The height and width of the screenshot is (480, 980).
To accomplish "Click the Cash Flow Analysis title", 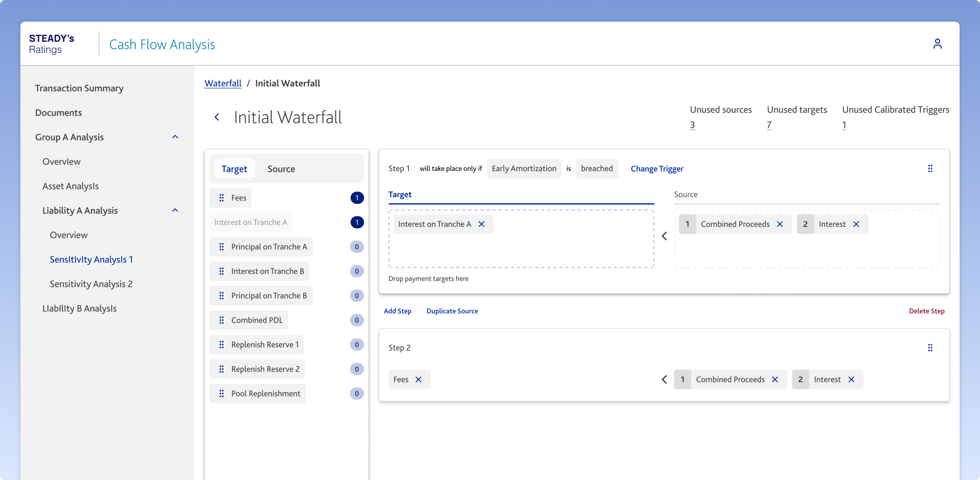I will 162,44.
